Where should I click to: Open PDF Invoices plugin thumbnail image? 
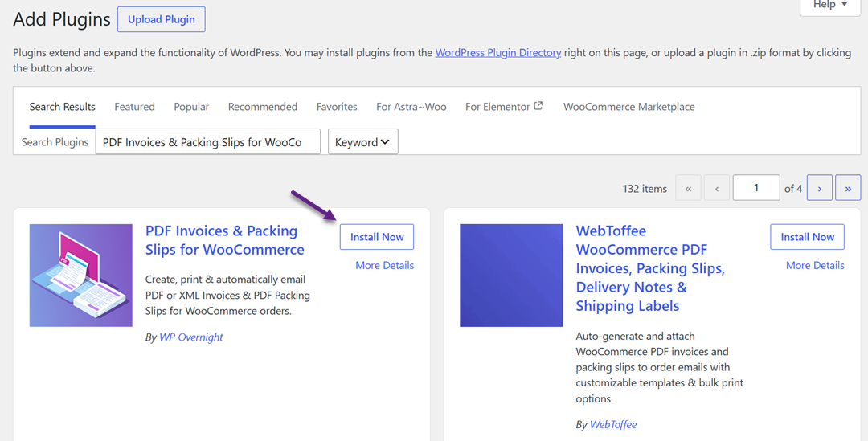coord(81,275)
